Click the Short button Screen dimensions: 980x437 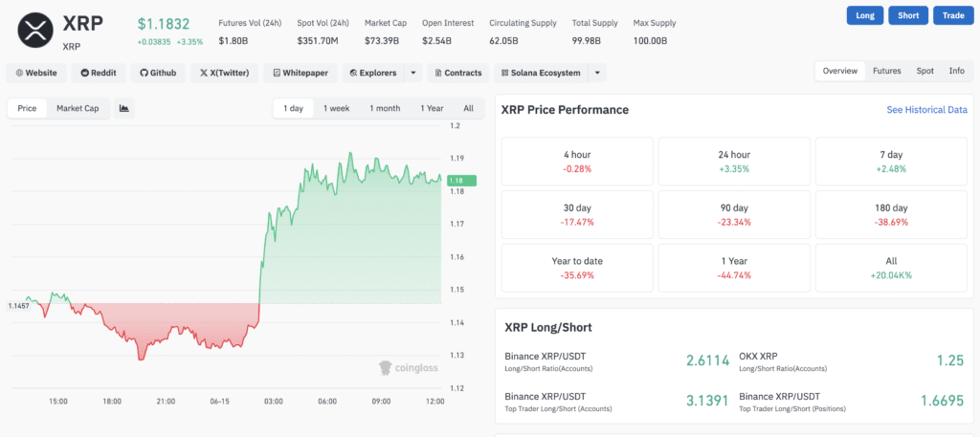pyautogui.click(x=908, y=15)
